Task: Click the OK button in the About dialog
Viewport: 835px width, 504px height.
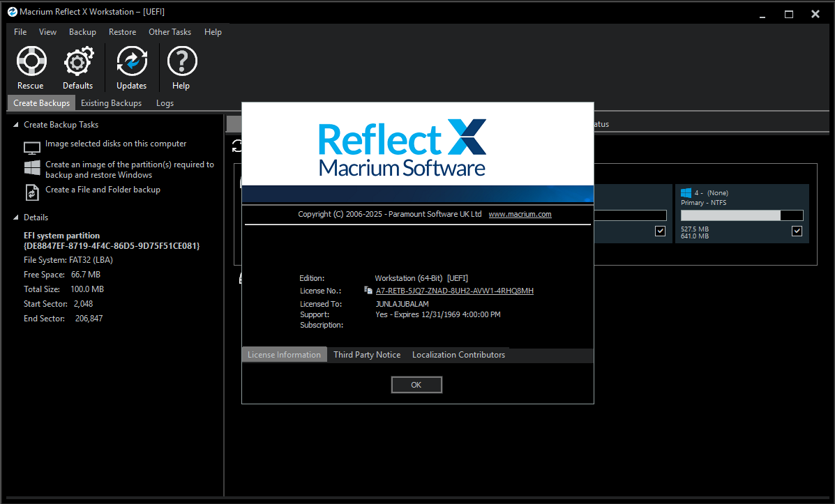Action: click(416, 385)
